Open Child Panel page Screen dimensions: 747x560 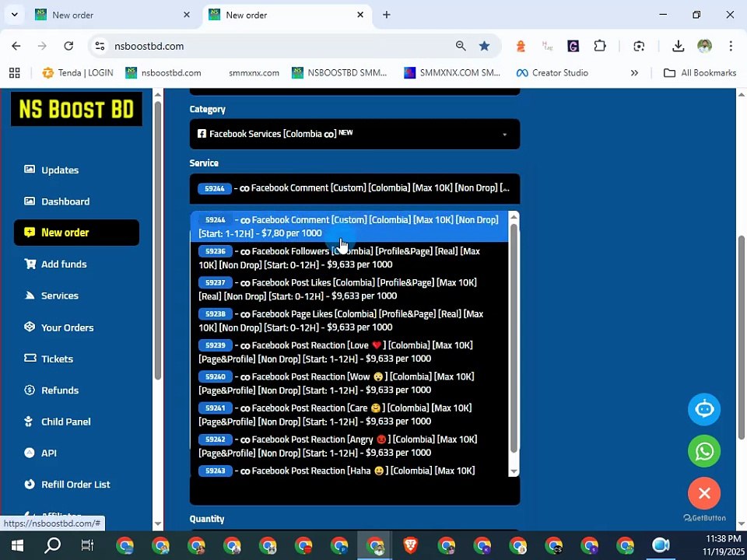57,422
